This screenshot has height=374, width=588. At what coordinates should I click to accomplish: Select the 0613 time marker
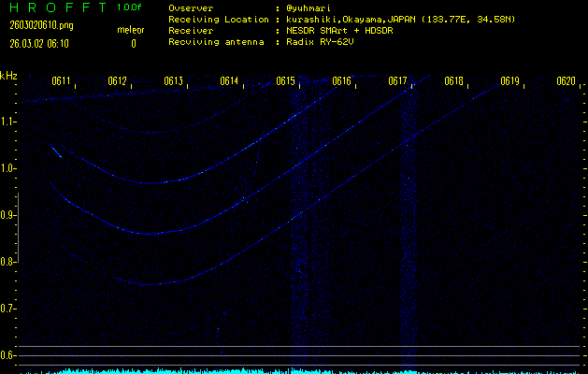tap(174, 81)
